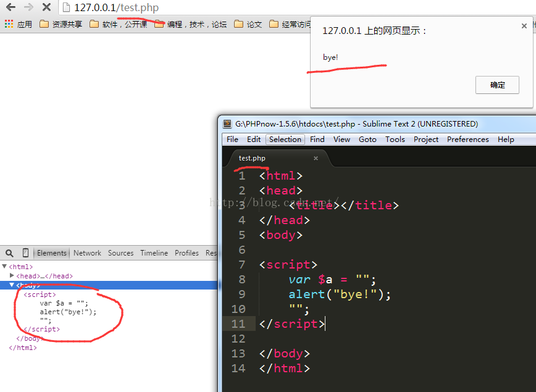
Task: Click 'var $a' code on line 8
Action: pyautogui.click(x=311, y=280)
